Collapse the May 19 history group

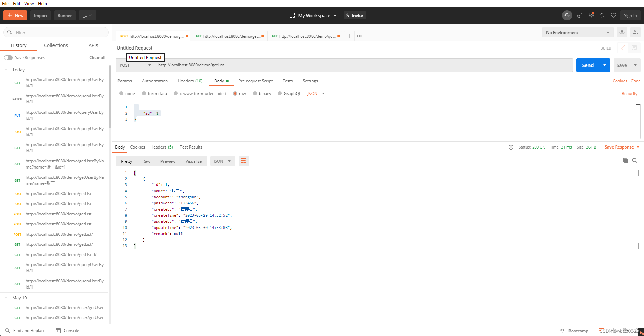click(x=6, y=298)
